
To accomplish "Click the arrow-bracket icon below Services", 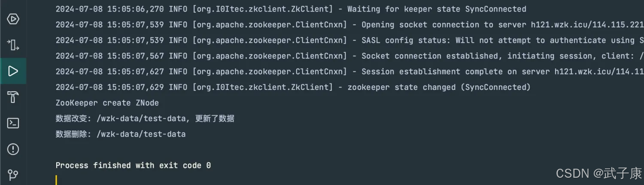I will [13, 45].
